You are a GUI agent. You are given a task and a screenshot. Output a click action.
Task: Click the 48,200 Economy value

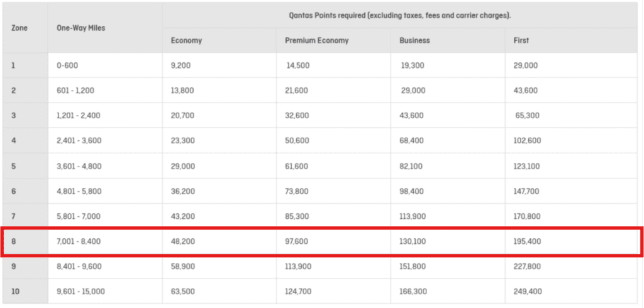(x=182, y=242)
